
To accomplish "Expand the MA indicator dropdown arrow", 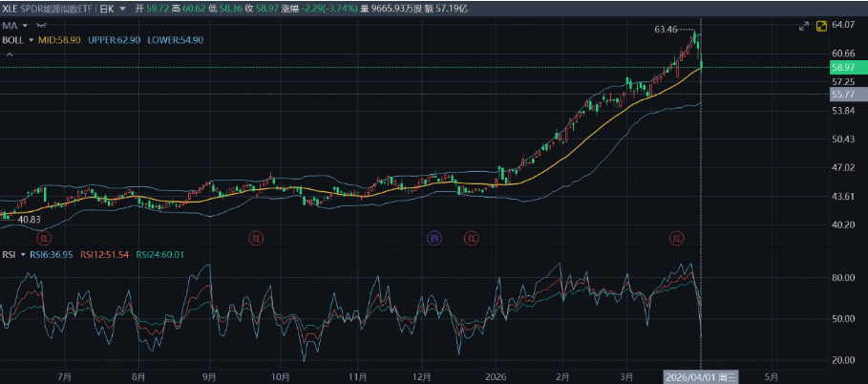I will click(x=24, y=24).
